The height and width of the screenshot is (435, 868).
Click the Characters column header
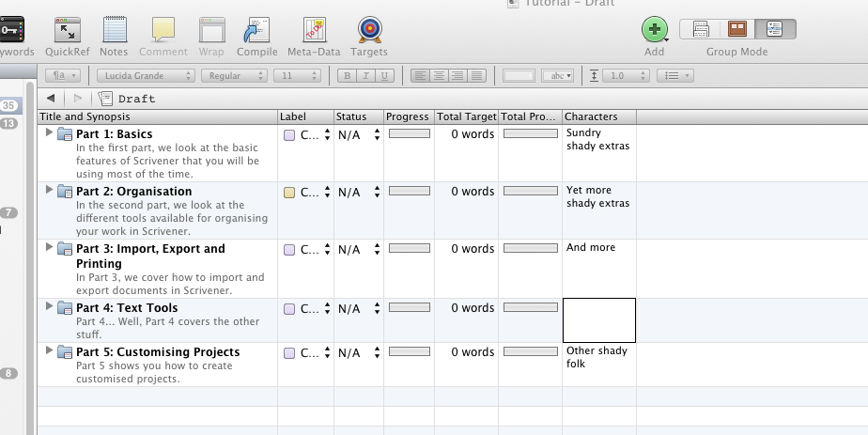click(x=599, y=117)
